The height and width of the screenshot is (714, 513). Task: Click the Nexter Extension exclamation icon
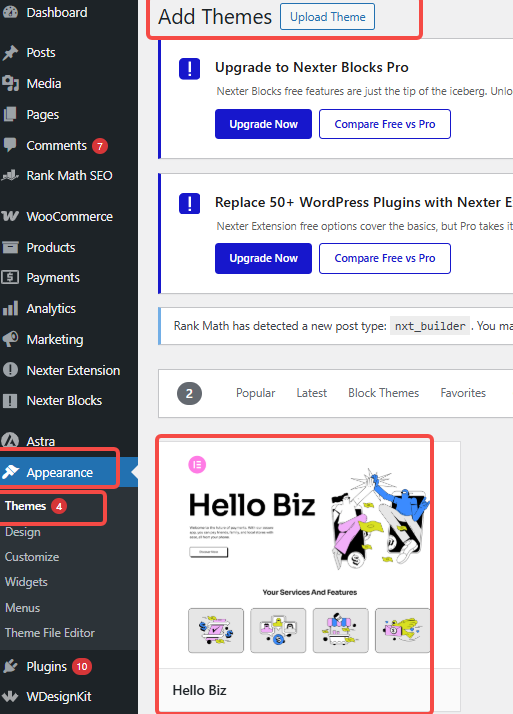click(x=10, y=370)
